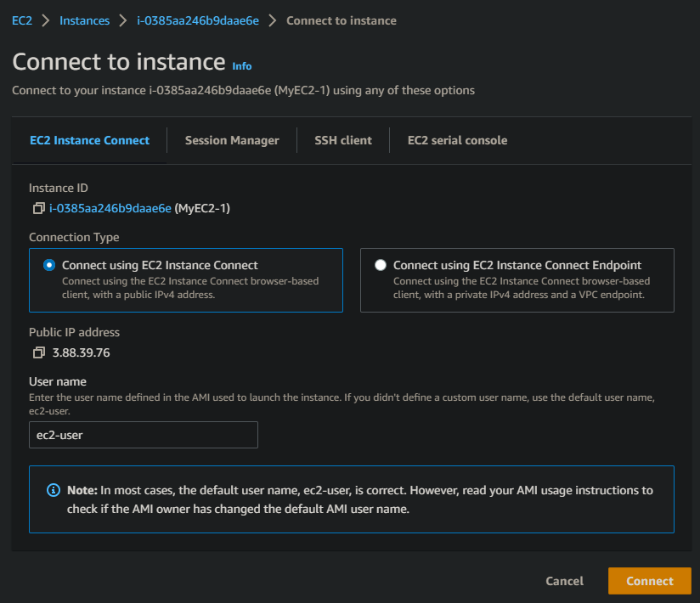Click the (MyEC2-1) instance name text
This screenshot has width=700, height=603.
tap(202, 208)
